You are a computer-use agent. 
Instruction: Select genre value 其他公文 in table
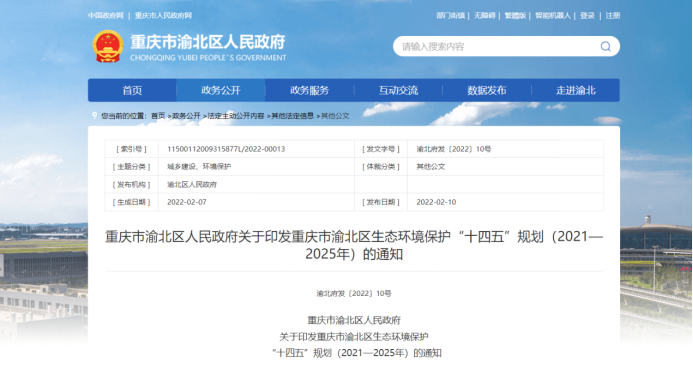pos(430,167)
